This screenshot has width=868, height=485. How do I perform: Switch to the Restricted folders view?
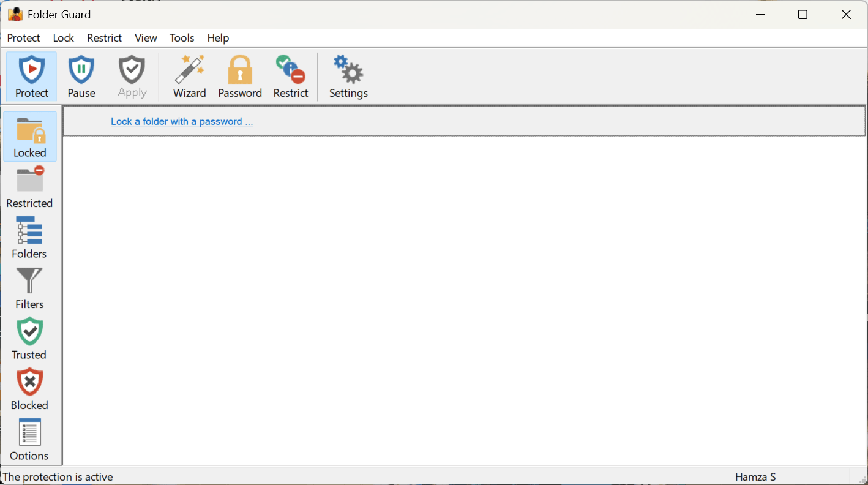pyautogui.click(x=30, y=187)
